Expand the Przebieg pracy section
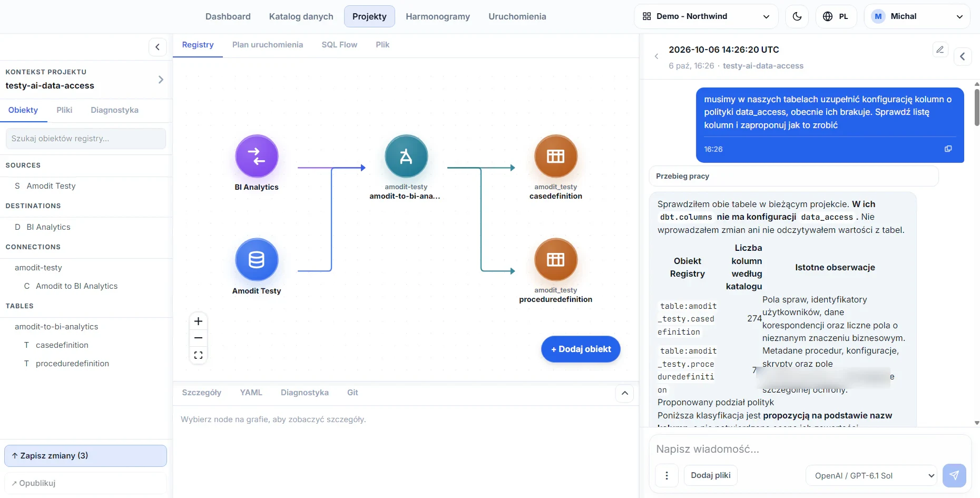This screenshot has width=980, height=498. pos(793,176)
